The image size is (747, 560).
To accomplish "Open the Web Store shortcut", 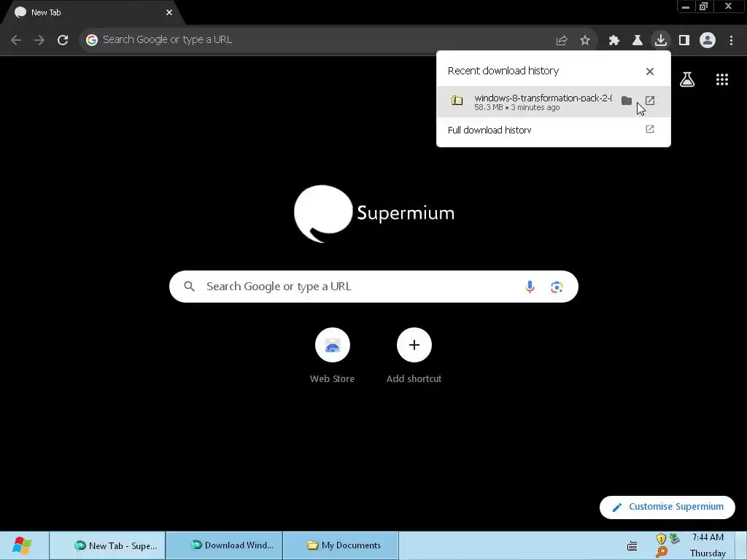I will coord(332,356).
